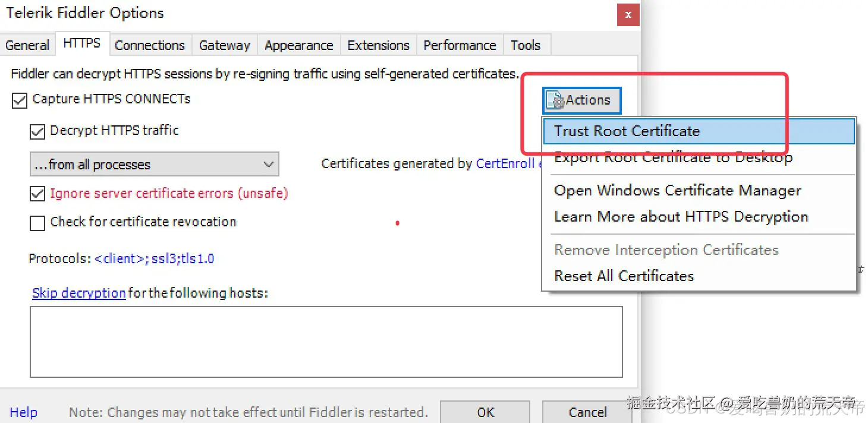Screen dimensions: 868x423
Task: Open the Appearance tab
Action: 299,45
